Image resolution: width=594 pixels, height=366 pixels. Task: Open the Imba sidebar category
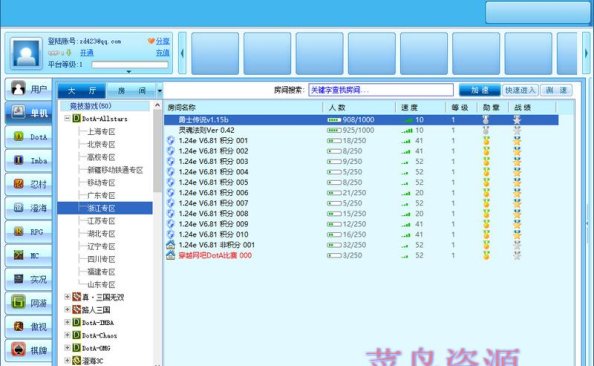[28, 161]
